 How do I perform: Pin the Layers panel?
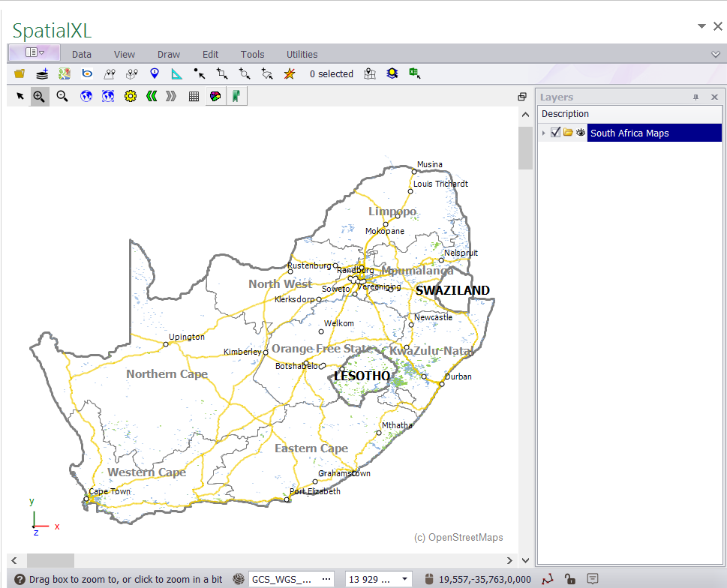(695, 97)
